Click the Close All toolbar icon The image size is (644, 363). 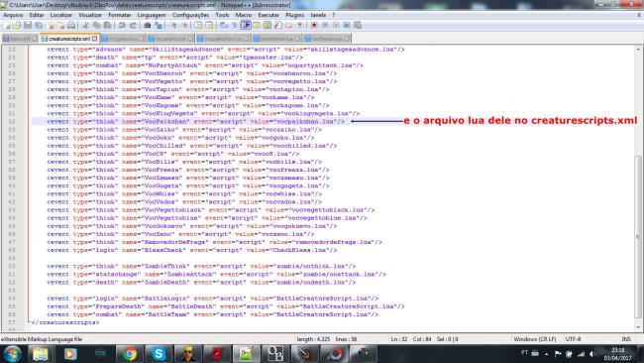click(x=60, y=26)
